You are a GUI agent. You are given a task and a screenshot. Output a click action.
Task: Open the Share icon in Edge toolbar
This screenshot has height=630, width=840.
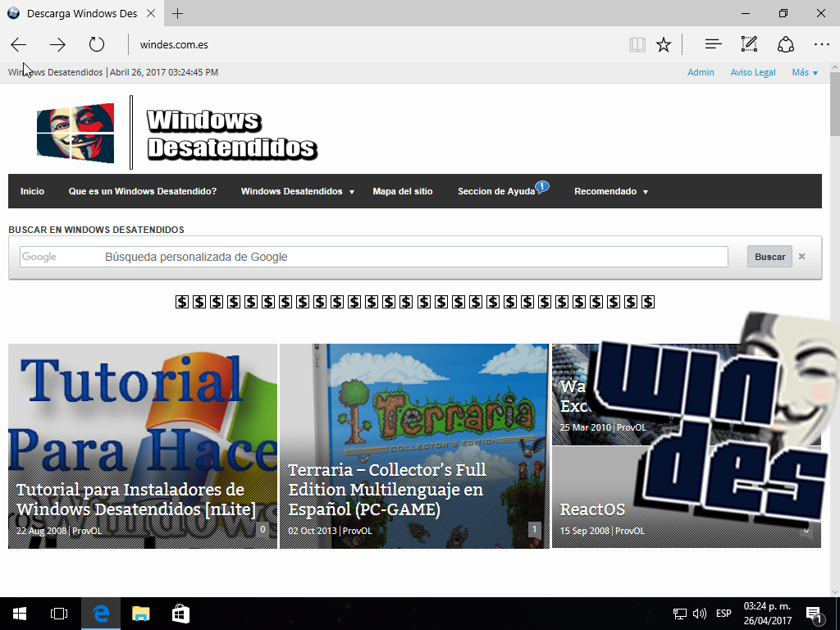pyautogui.click(x=785, y=44)
